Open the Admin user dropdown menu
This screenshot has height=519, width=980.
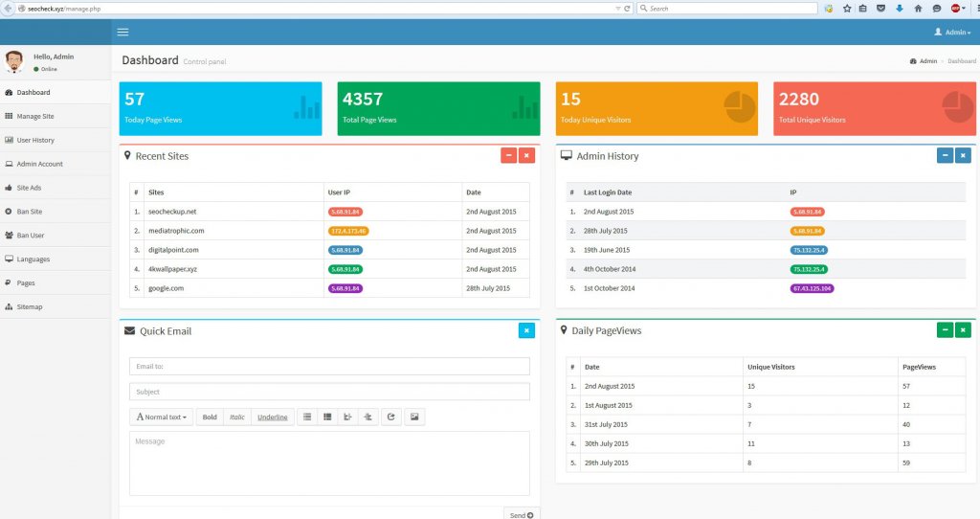click(x=951, y=33)
